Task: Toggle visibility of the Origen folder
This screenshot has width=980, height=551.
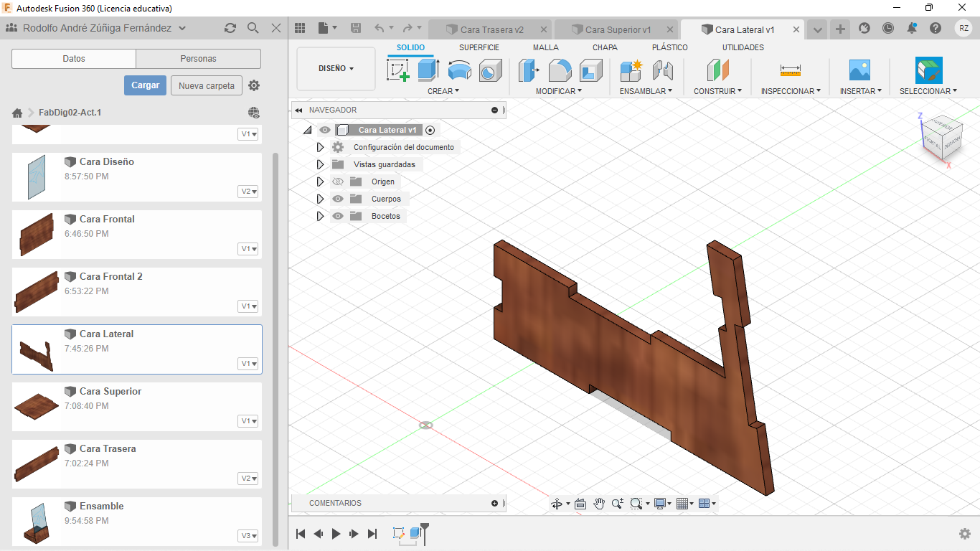Action: [338, 182]
